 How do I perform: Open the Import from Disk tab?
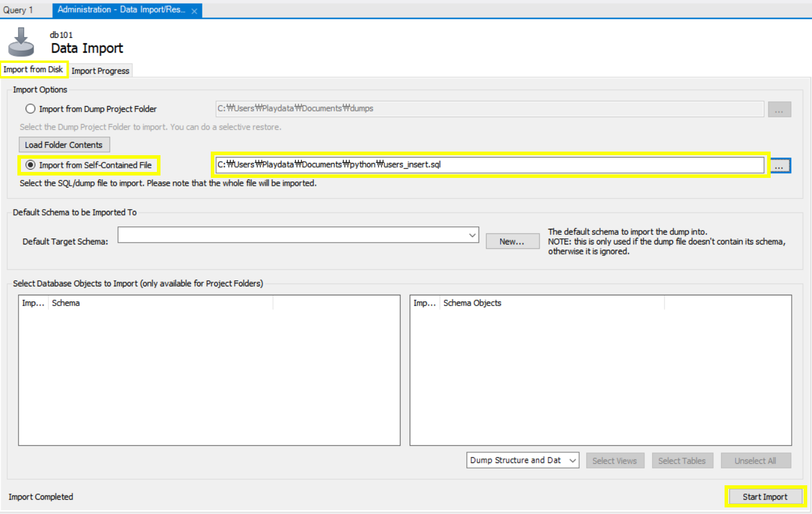(34, 69)
